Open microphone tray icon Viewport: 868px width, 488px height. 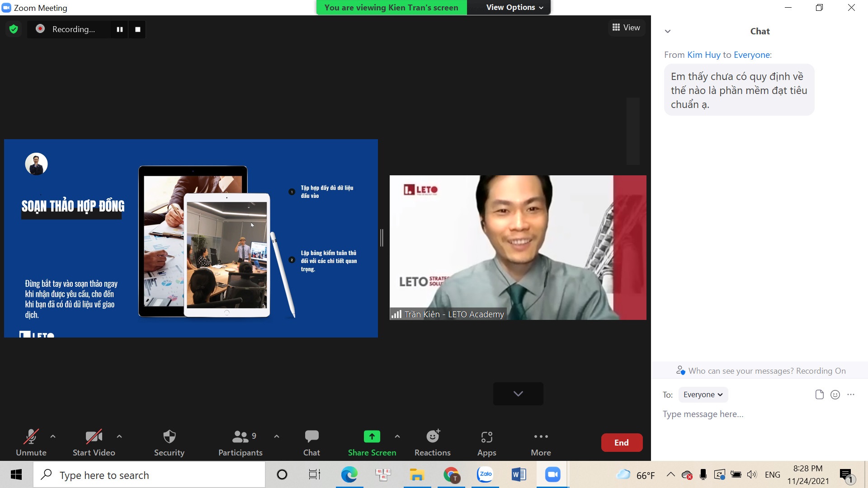pos(703,474)
